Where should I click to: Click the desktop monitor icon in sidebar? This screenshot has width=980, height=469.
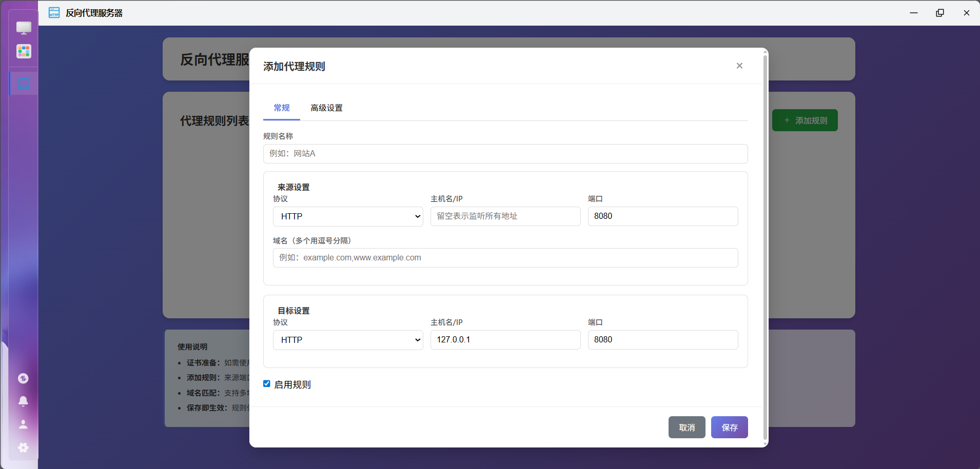pos(24,28)
